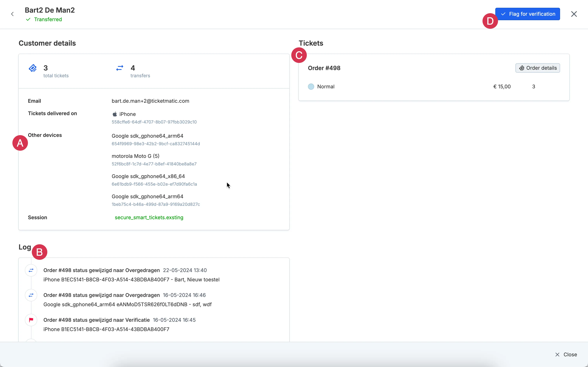Viewport: 588px width, 367px height.
Task: Go back using the left chevron arrow
Action: click(12, 14)
